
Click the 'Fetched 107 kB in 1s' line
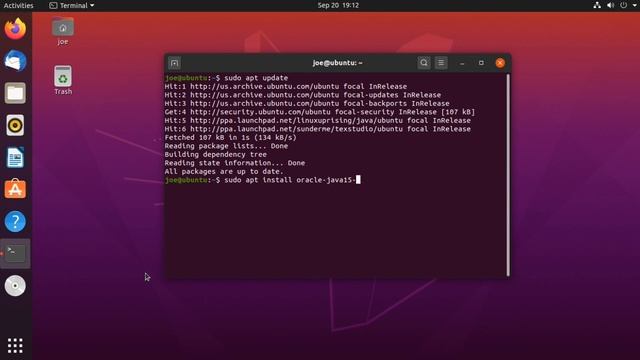(231, 138)
